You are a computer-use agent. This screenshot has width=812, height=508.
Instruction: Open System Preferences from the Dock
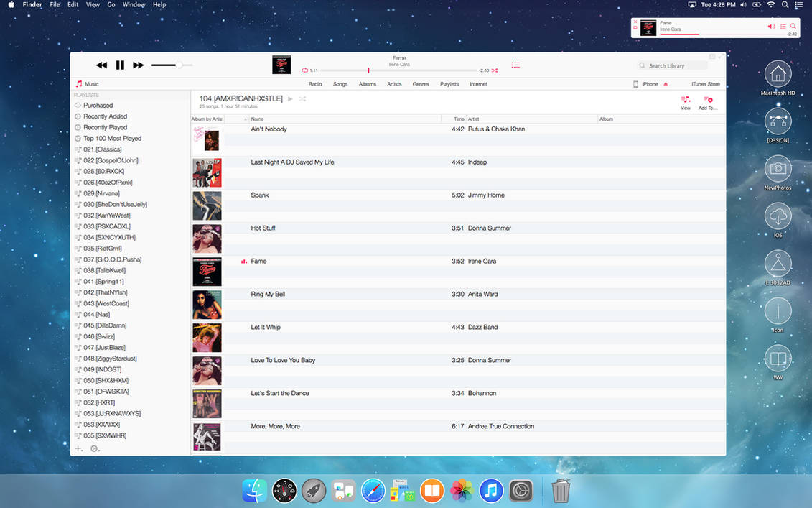(x=521, y=490)
